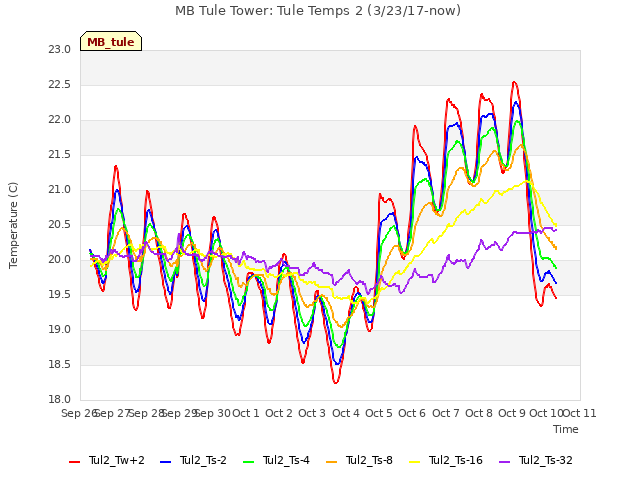This screenshot has width=640, height=480.
Task: Click the yellow Tul2_Ts-16 legend swatch
Action: (x=415, y=462)
